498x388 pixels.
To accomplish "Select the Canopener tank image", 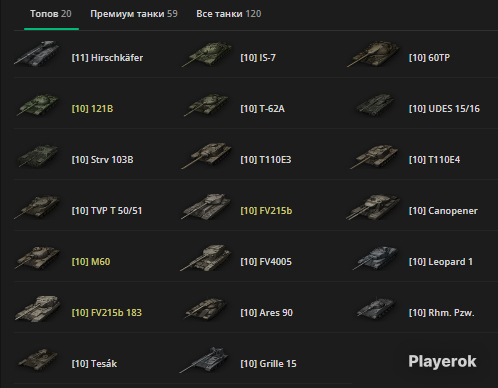I will pos(373,207).
